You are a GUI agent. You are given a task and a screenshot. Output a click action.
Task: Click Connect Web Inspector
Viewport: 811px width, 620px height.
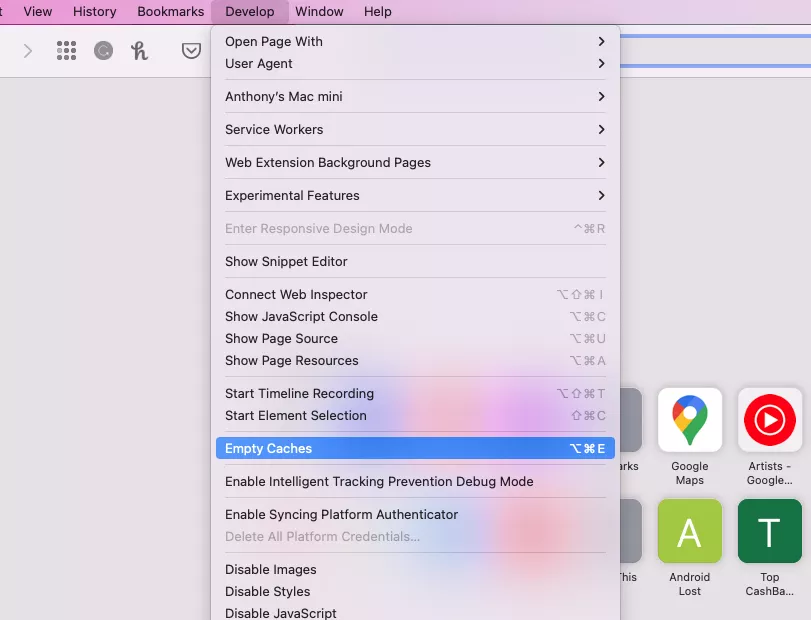[x=296, y=295]
